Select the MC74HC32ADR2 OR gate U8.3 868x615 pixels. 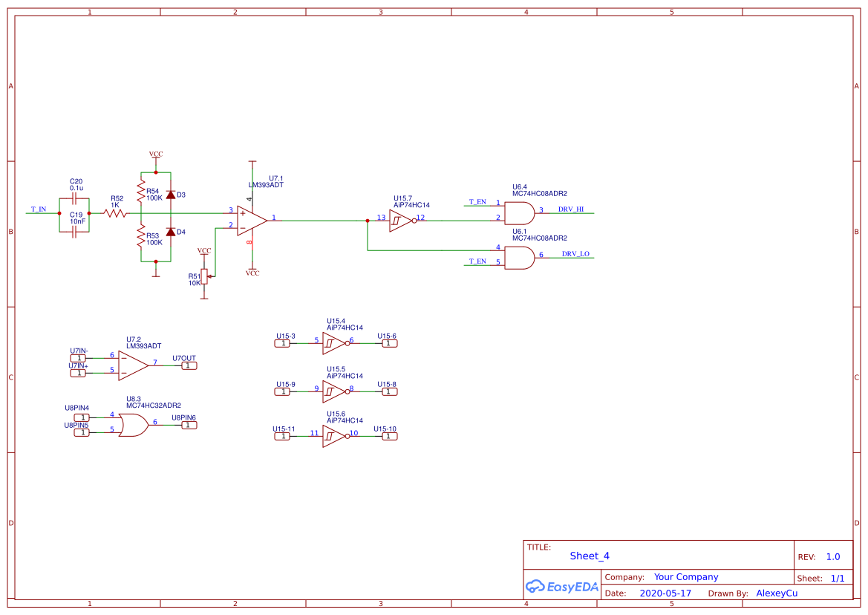tap(134, 423)
